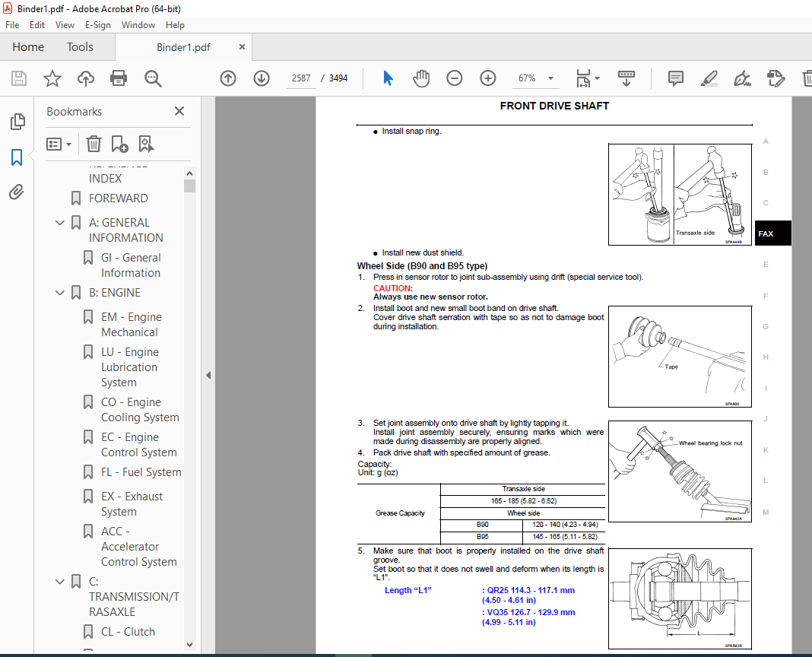The image size is (812, 657).
Task: Open Page Thumbnails side panel
Action: pos(17,122)
